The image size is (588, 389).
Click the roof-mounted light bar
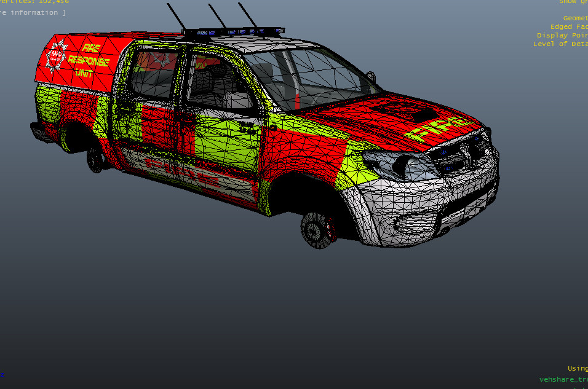234,31
